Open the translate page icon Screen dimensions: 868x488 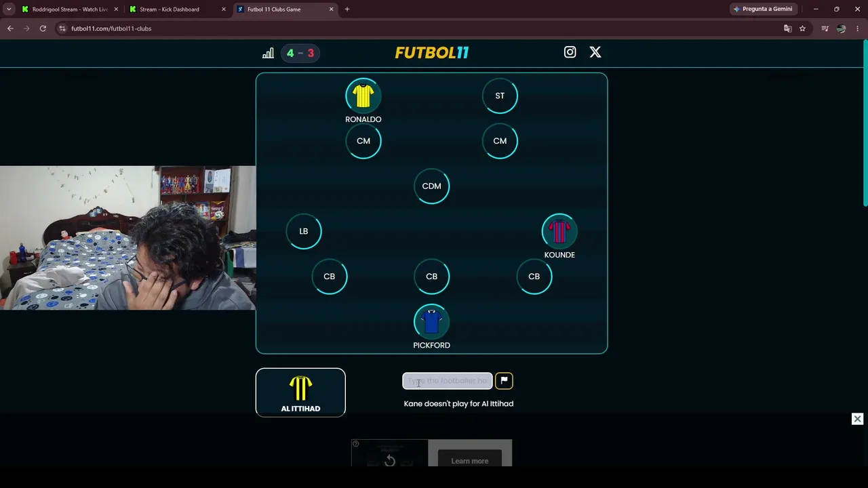click(787, 28)
